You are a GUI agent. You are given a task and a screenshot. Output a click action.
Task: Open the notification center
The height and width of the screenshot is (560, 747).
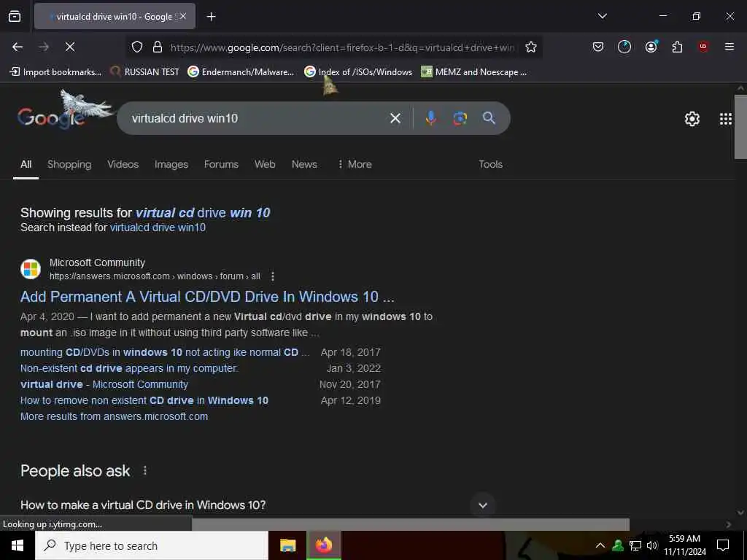pyautogui.click(x=723, y=545)
